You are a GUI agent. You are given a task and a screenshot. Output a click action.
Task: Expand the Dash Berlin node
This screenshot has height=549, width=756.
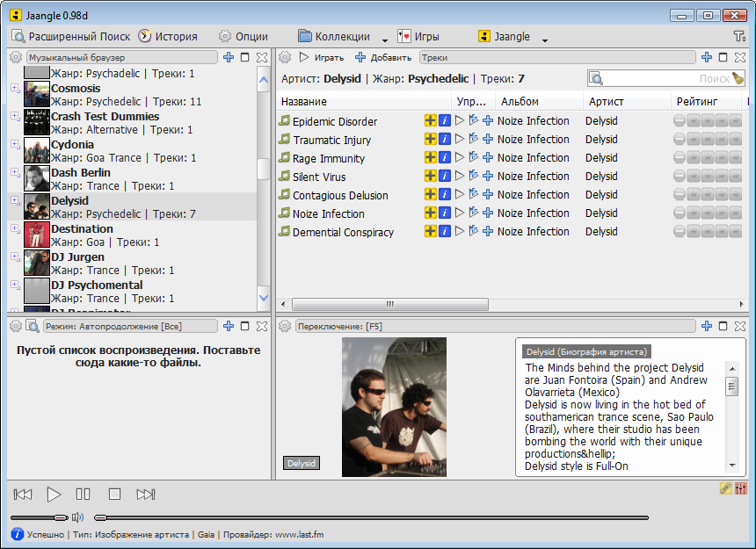point(15,172)
